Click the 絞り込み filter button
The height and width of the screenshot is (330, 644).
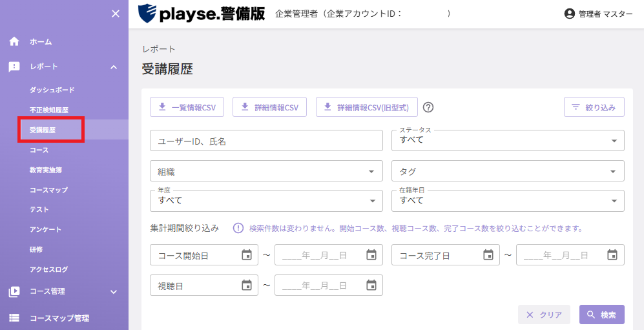coord(594,107)
